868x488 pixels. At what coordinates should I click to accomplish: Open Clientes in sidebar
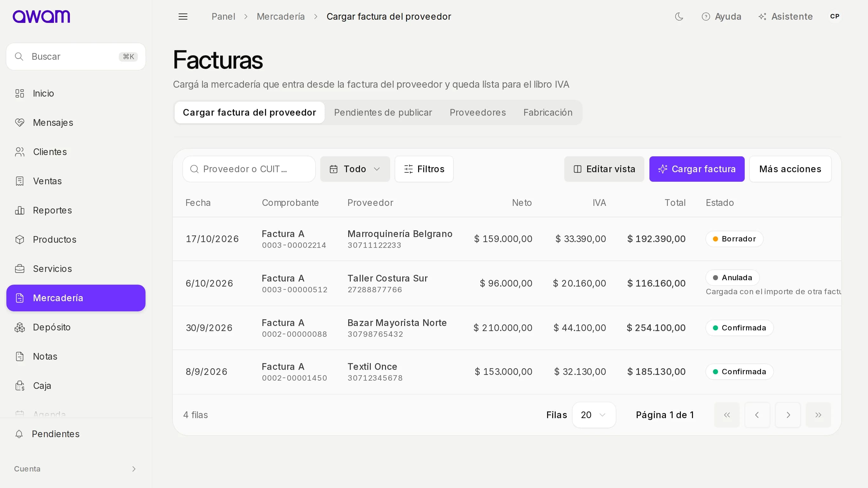[76, 152]
